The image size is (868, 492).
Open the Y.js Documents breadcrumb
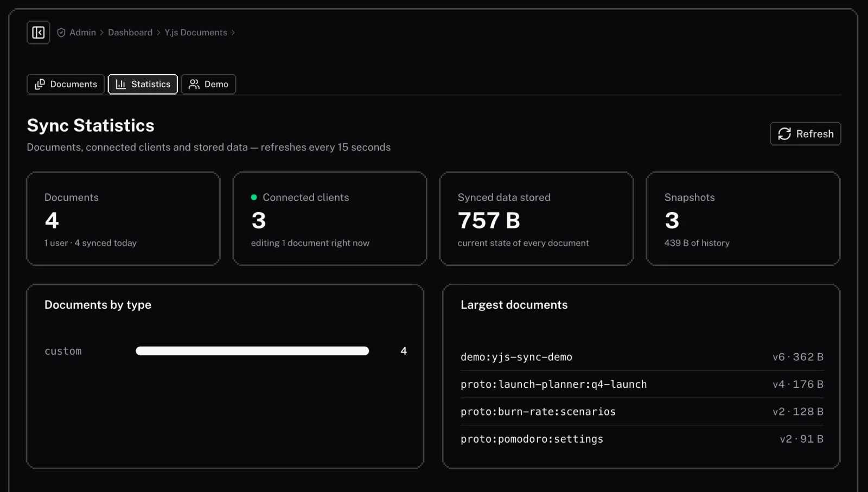(x=196, y=33)
